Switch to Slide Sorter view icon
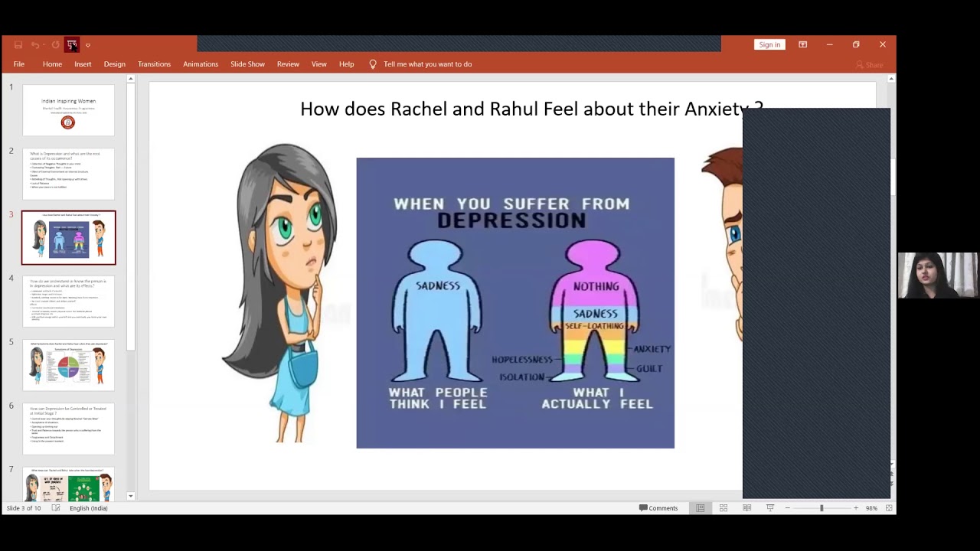Screen dimensions: 980x551 pos(724,508)
